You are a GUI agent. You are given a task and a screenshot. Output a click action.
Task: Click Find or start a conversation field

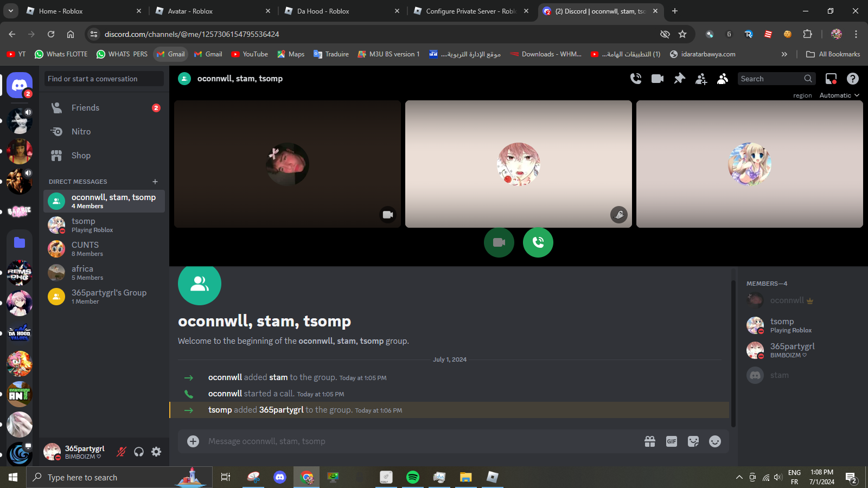(x=104, y=79)
